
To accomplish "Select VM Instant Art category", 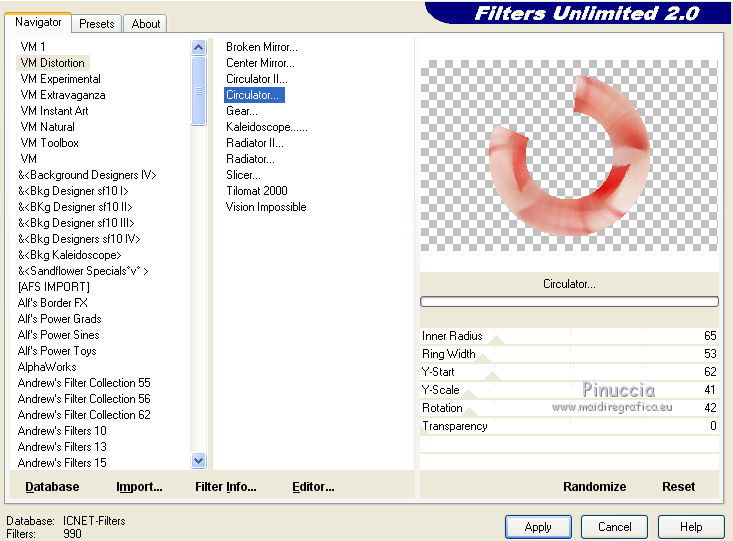I will (x=54, y=111).
